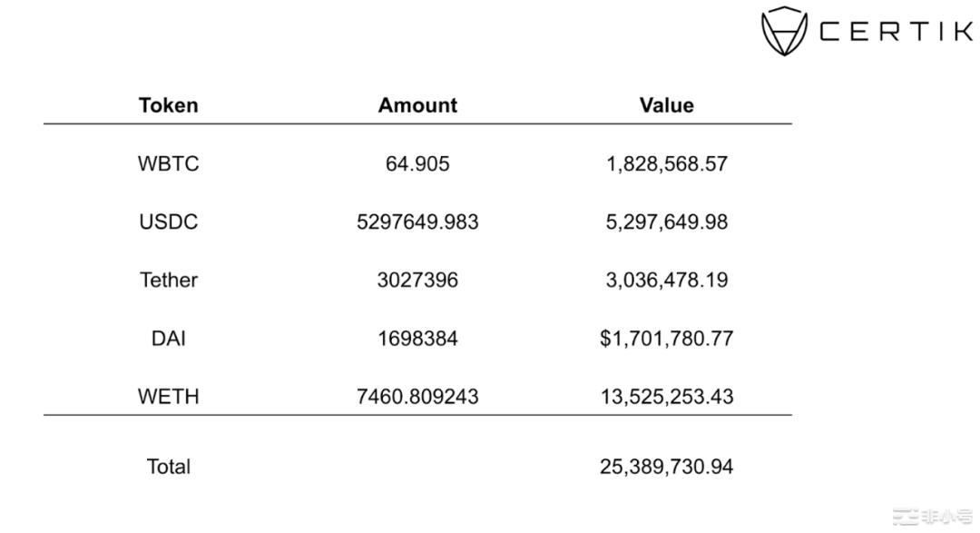The width and height of the screenshot is (980, 533).
Task: Click the DAI value $1,701,780.77
Action: (666, 338)
